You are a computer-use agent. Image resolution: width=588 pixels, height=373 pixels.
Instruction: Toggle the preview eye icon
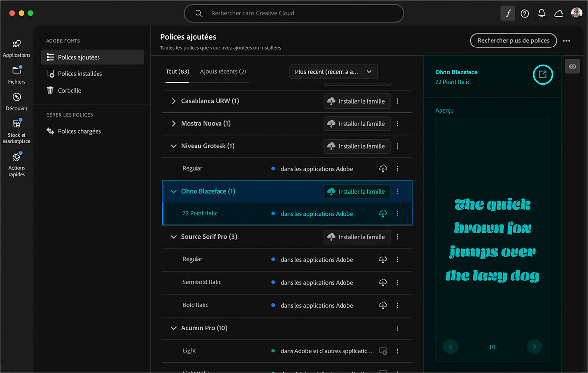click(572, 66)
